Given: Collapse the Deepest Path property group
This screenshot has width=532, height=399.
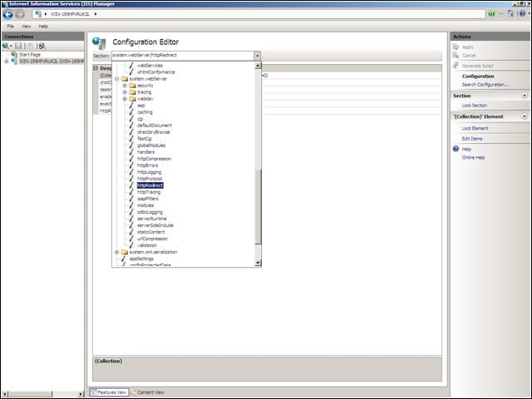Looking at the screenshot, I should point(96,68).
